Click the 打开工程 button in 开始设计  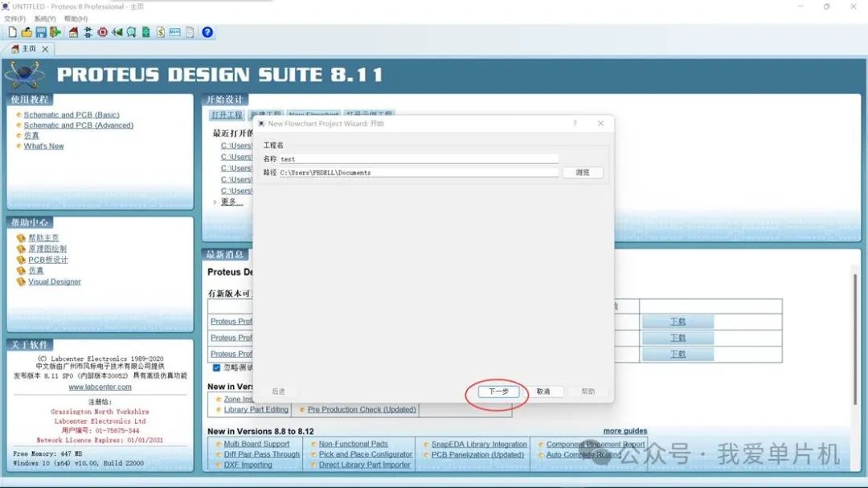pyautogui.click(x=227, y=115)
